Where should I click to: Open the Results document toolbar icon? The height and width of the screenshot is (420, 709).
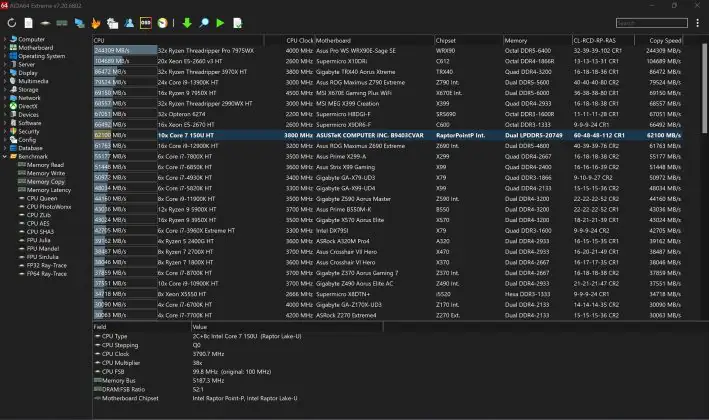tap(237, 23)
